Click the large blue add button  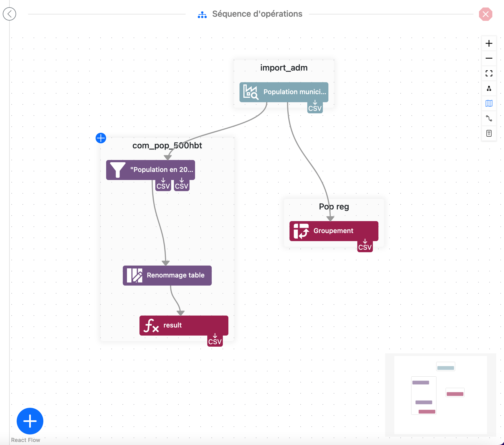pyautogui.click(x=30, y=421)
